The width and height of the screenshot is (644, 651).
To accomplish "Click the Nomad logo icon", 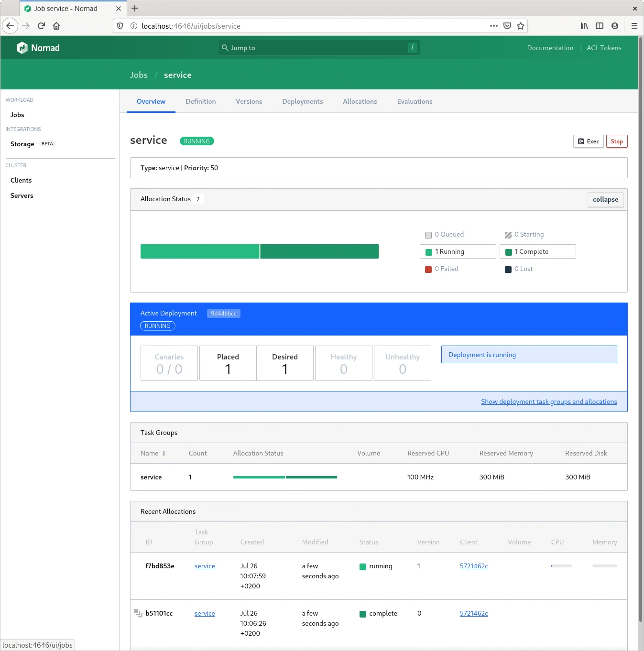I will (22, 48).
